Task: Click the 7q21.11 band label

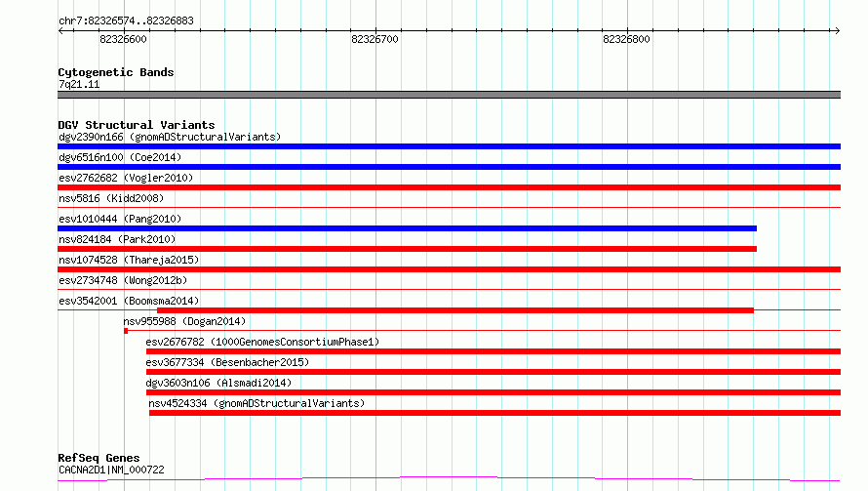Action: 79,84
